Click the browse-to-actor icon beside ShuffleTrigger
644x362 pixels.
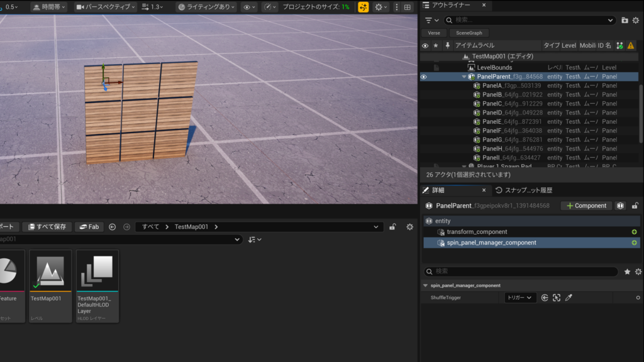point(557,298)
